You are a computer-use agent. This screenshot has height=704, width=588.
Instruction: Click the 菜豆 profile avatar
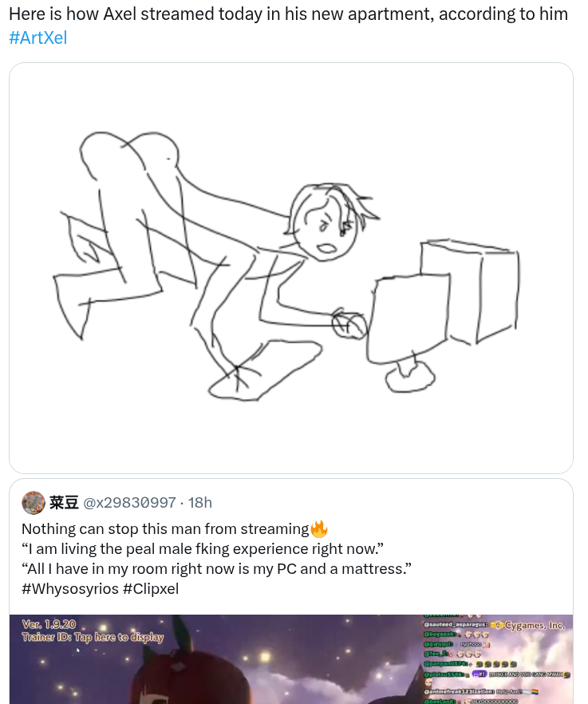[34, 502]
